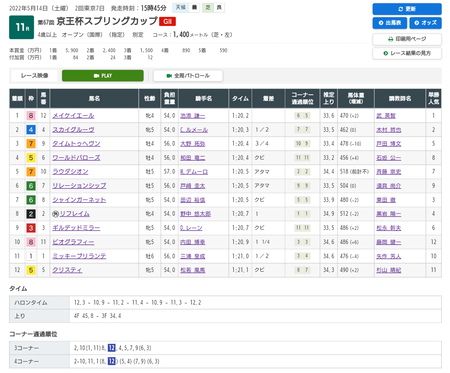Open jockey link in リフレイム row
This screenshot has width=450, height=373.
(195, 214)
